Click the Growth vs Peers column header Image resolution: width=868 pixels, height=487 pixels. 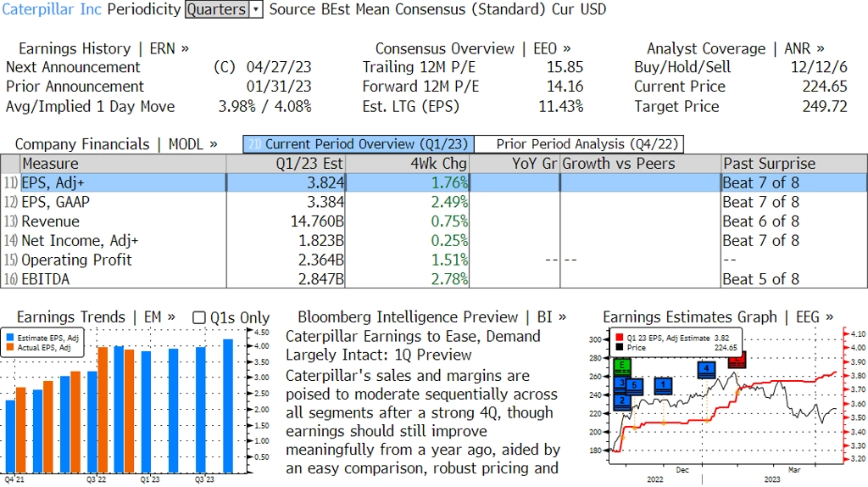coord(641,164)
